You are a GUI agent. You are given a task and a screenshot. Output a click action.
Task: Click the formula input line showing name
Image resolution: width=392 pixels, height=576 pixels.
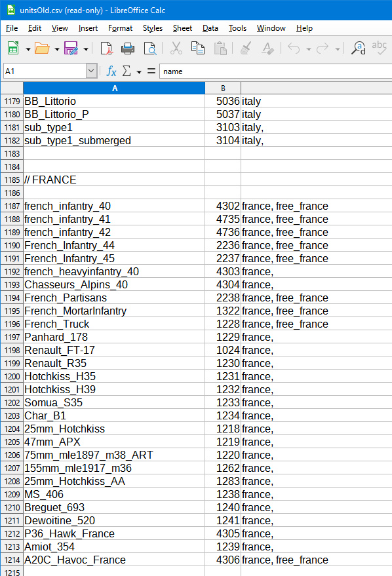pyautogui.click(x=275, y=71)
